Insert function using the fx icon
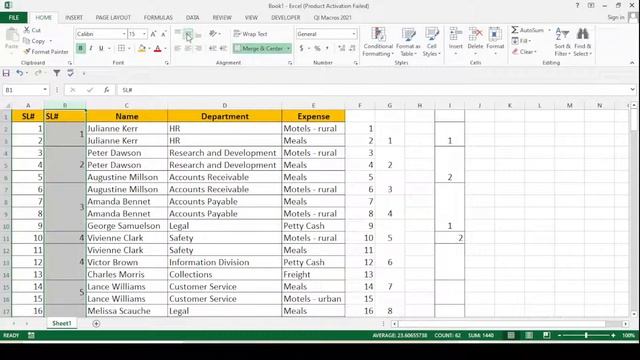Image resolution: width=640 pixels, height=360 pixels. 107,90
